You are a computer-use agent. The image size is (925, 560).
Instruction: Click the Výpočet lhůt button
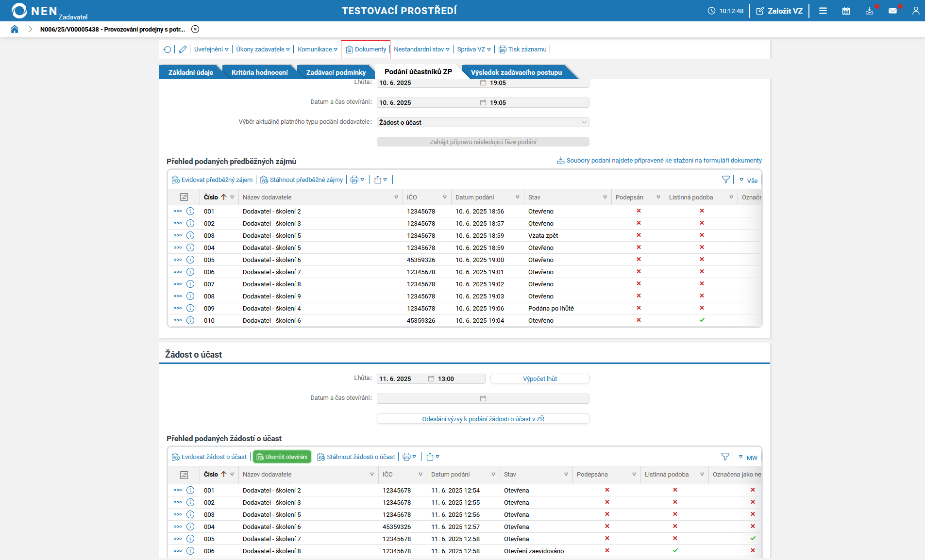click(540, 379)
